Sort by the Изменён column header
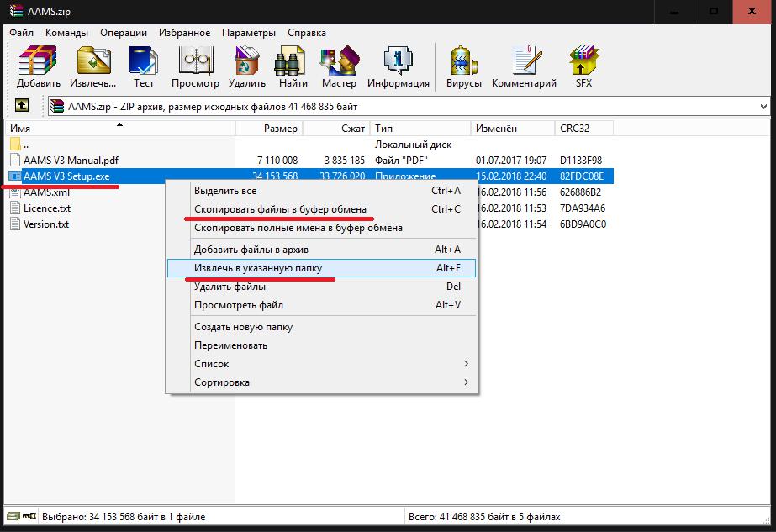The image size is (776, 532). pos(513,129)
